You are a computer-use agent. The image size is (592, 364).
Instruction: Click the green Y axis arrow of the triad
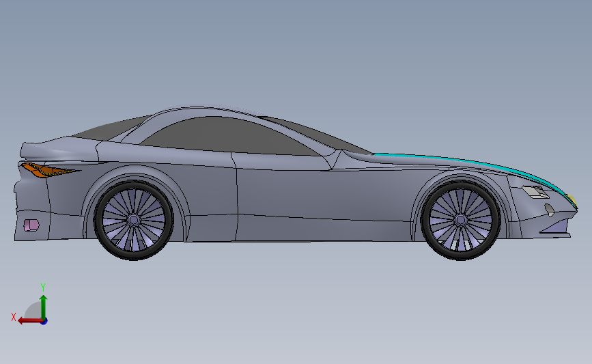44,307
